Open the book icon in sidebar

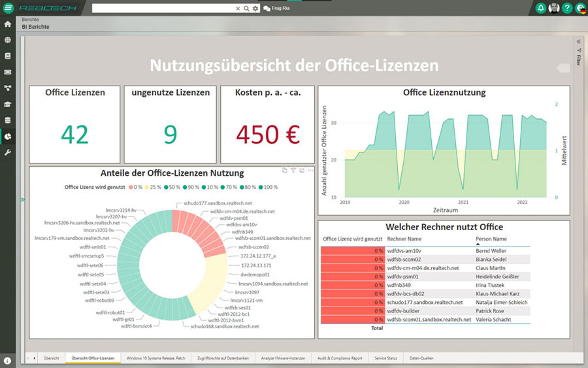point(7,56)
